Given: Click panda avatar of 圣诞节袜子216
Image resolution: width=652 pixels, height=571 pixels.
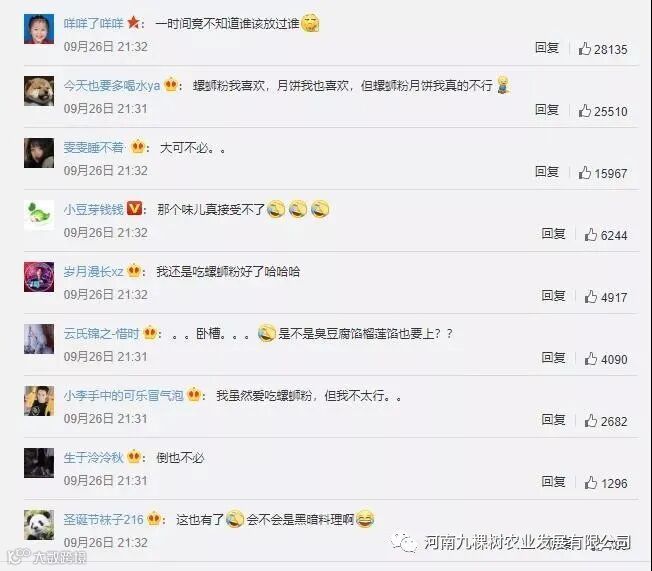Looking at the screenshot, I should coord(39,525).
